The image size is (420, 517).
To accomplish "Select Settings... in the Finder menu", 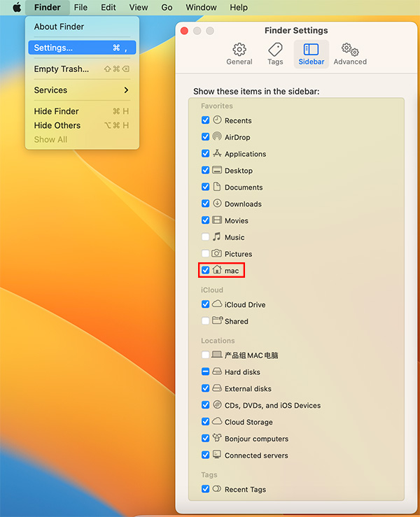I will [x=82, y=48].
